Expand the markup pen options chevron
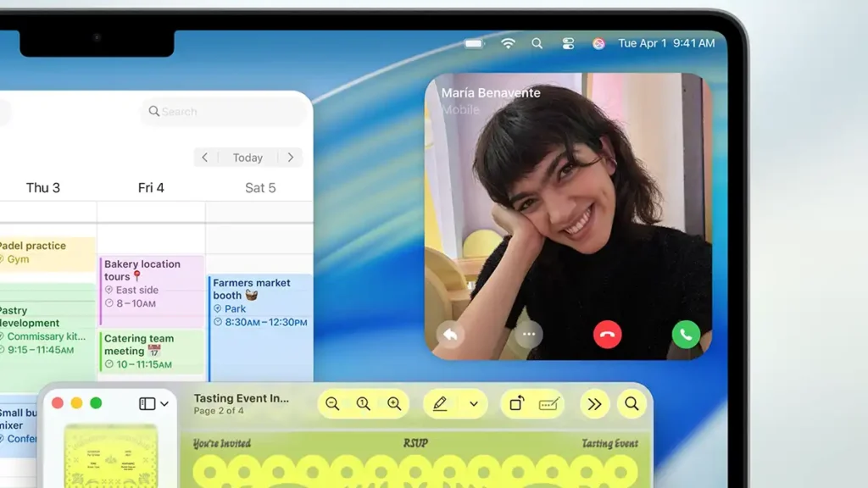868x488 pixels. (x=473, y=404)
